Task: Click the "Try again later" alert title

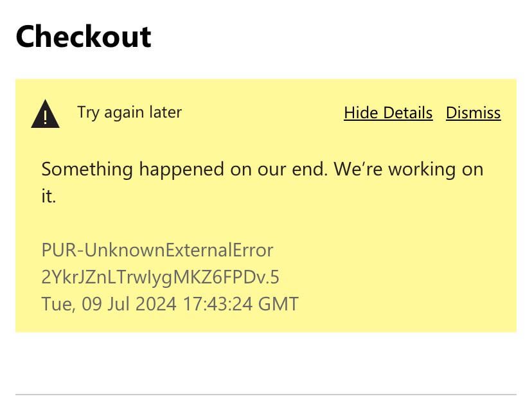Action: tap(129, 112)
